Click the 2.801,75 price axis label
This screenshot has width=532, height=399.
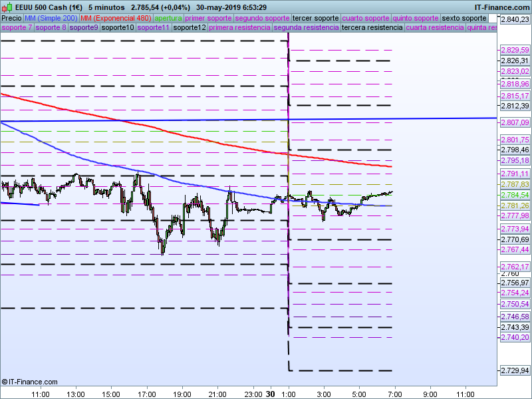point(515,140)
